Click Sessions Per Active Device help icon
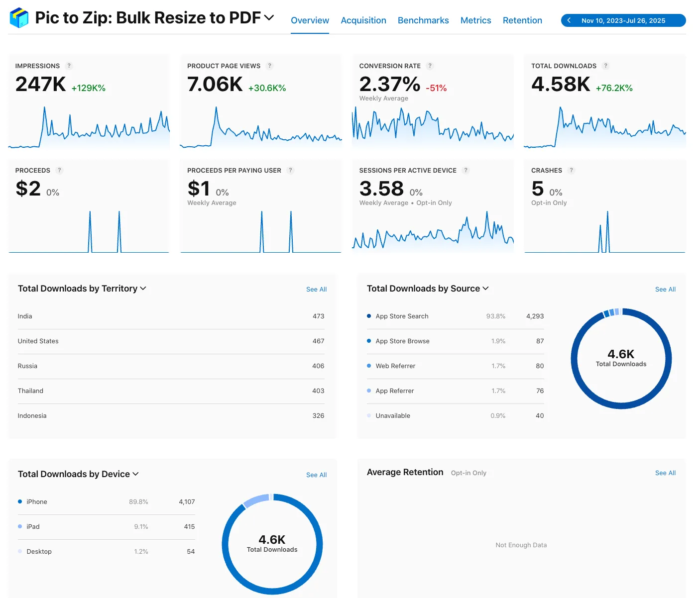Viewport: 700px width, 598px height. [x=466, y=170]
